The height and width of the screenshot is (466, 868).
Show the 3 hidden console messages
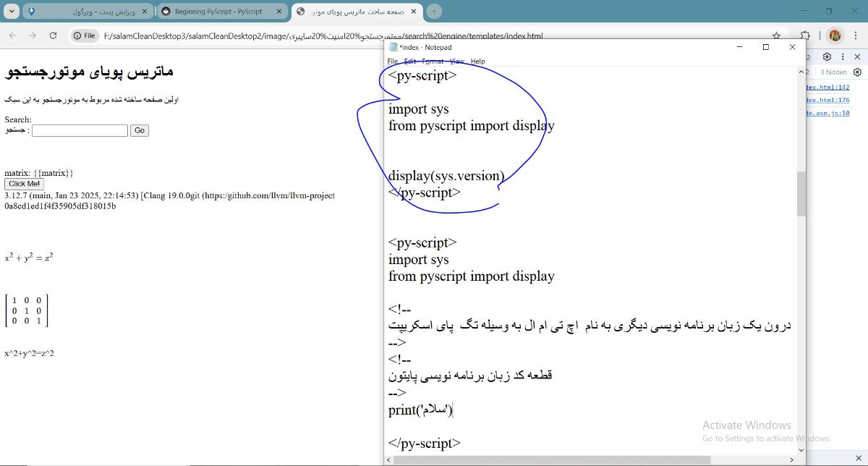tap(833, 72)
